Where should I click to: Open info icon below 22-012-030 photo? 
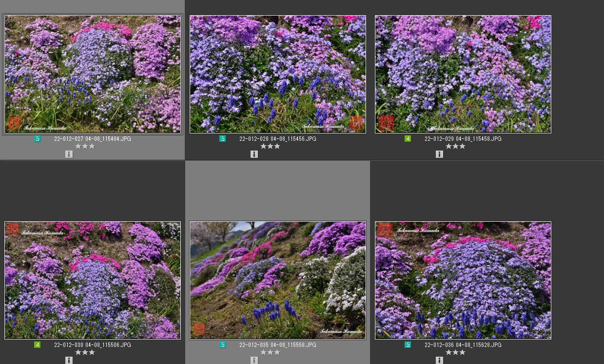click(x=69, y=361)
